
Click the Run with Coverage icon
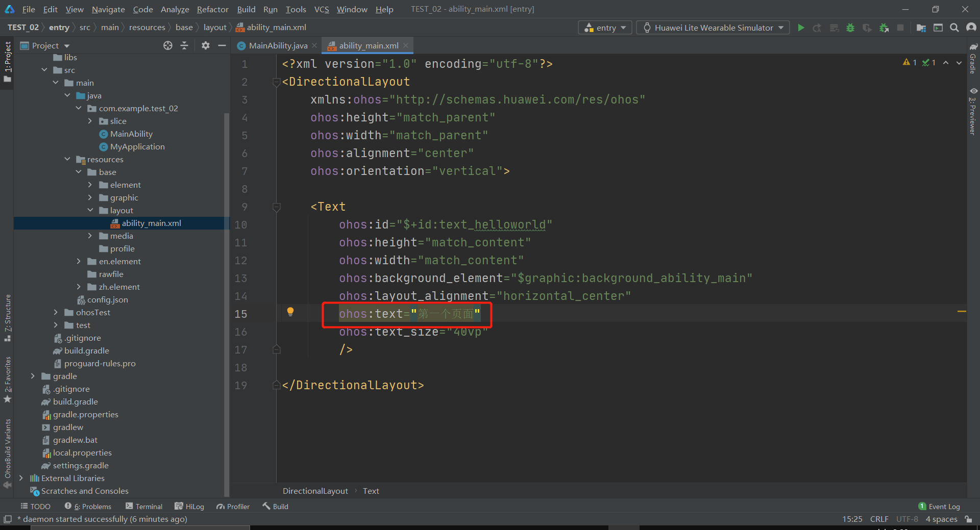click(867, 28)
